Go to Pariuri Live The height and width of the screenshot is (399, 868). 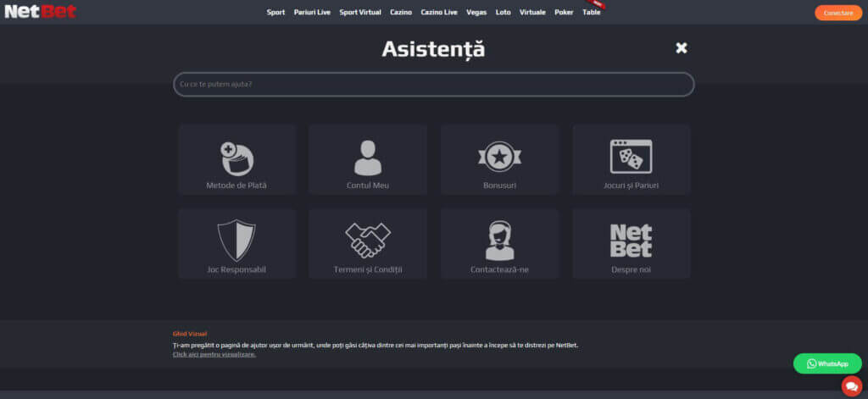(x=312, y=12)
